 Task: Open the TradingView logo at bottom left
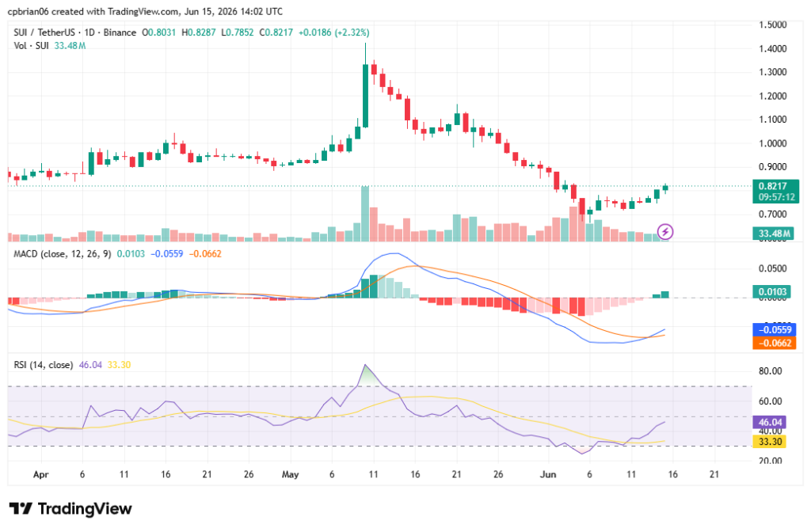70,509
